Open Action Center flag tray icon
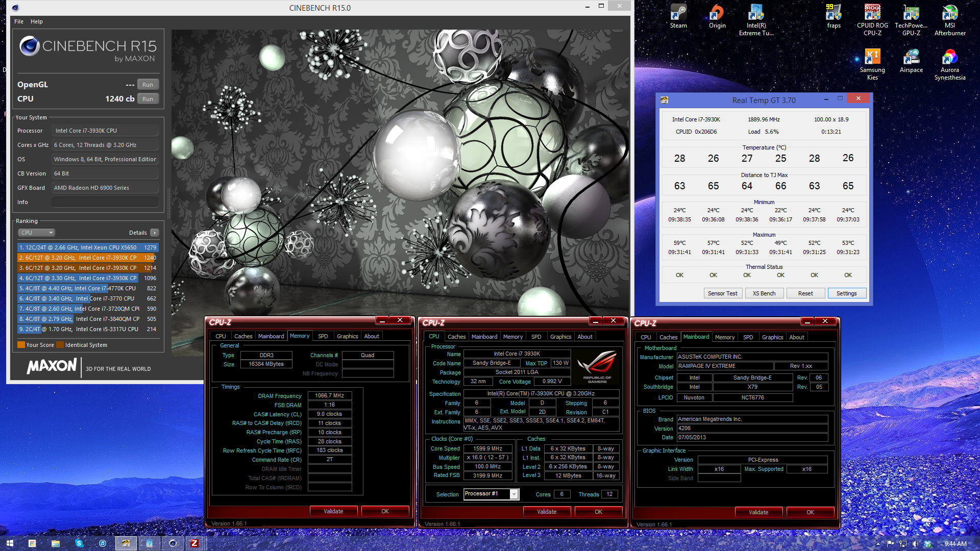Image resolution: width=980 pixels, height=551 pixels. coord(891,544)
